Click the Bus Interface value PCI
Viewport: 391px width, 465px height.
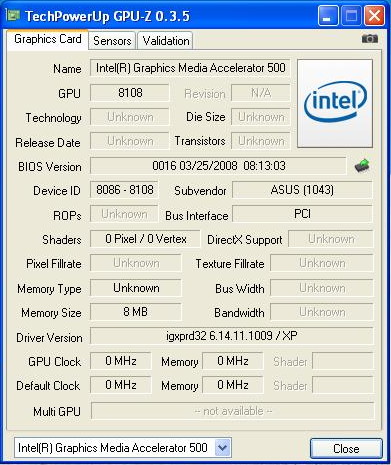point(302,214)
